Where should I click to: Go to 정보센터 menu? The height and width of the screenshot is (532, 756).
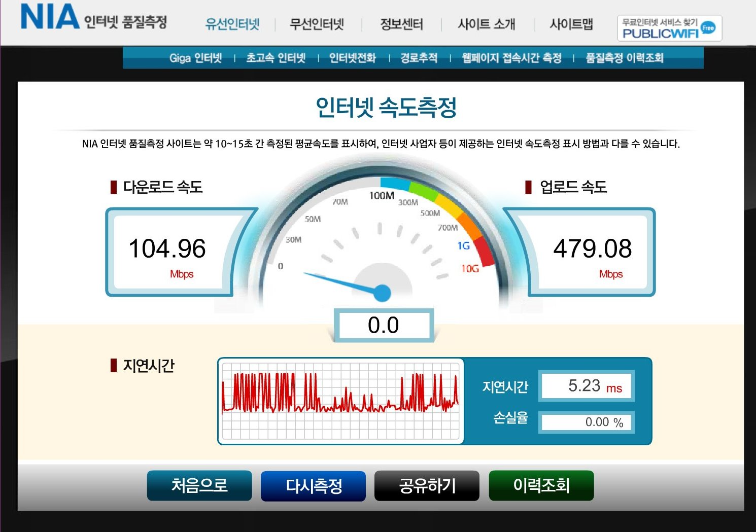coord(401,24)
